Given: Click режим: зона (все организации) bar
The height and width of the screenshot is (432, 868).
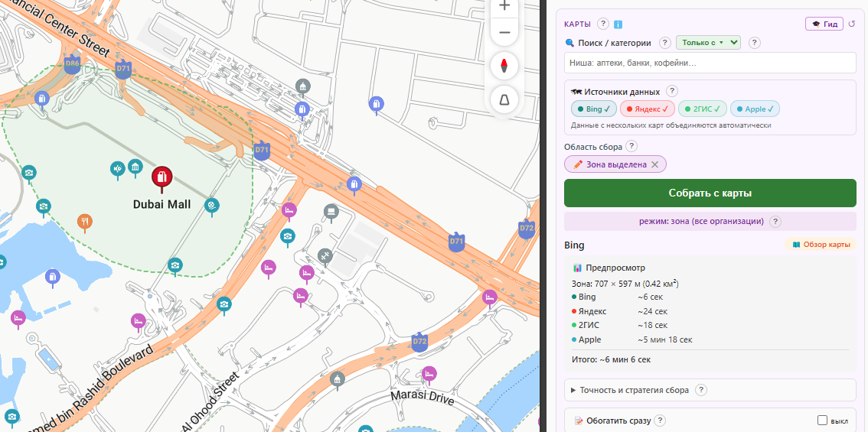Looking at the screenshot, I should [710, 221].
